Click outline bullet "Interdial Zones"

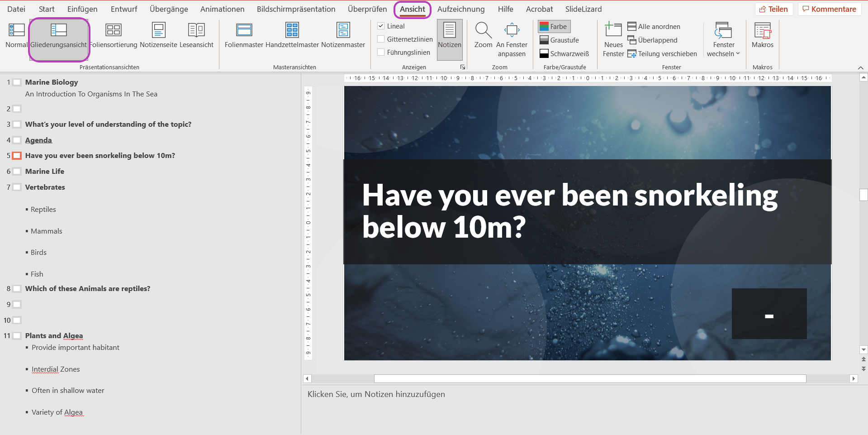[56, 369]
